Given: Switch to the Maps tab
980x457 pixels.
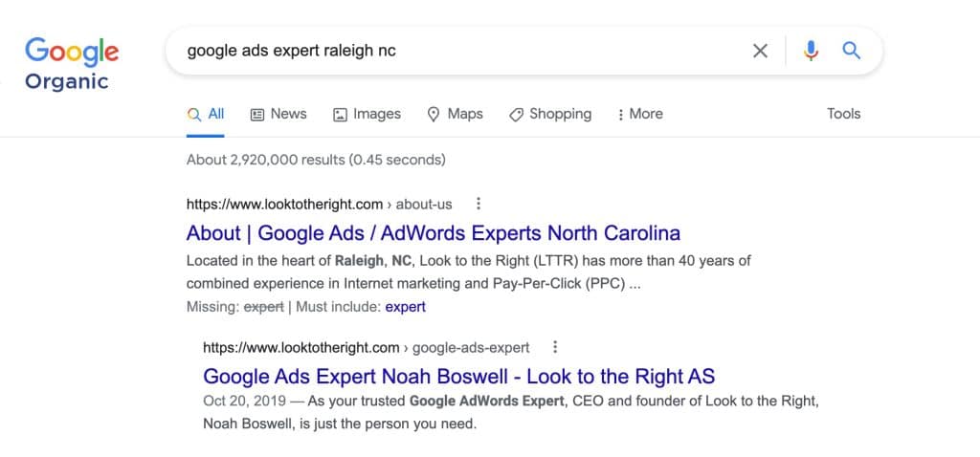Looking at the screenshot, I should [x=455, y=114].
